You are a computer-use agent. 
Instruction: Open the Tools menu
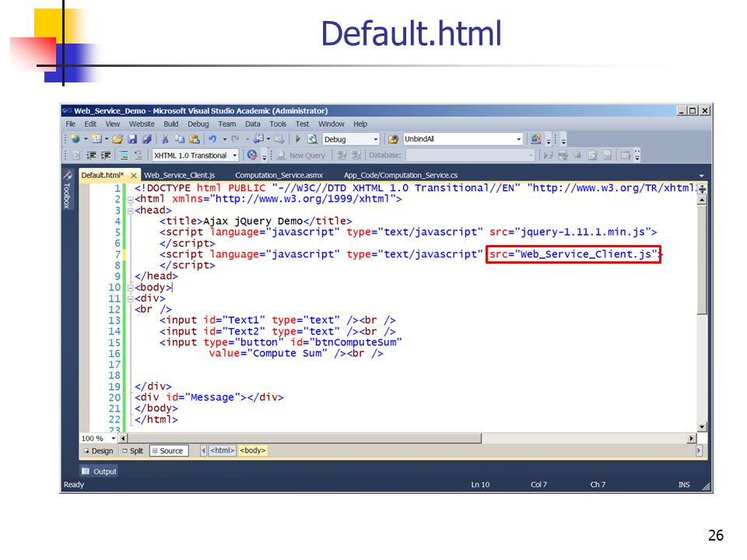pyautogui.click(x=278, y=124)
